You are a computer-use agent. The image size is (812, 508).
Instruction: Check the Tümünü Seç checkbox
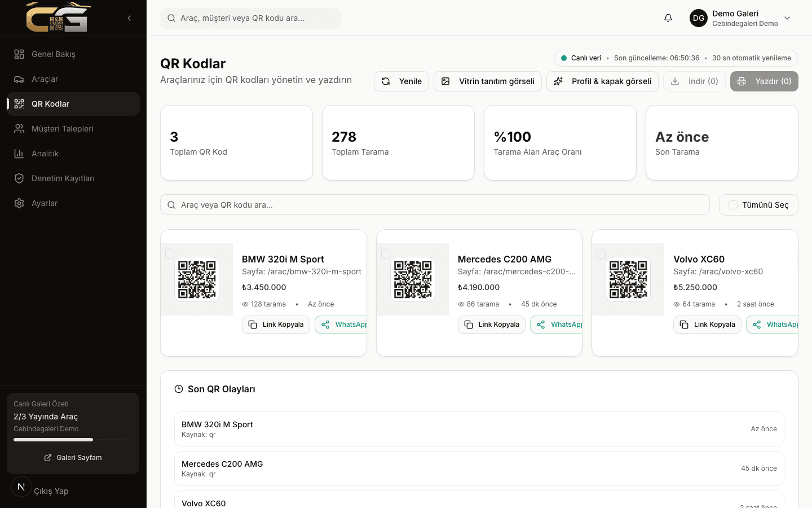pos(733,205)
